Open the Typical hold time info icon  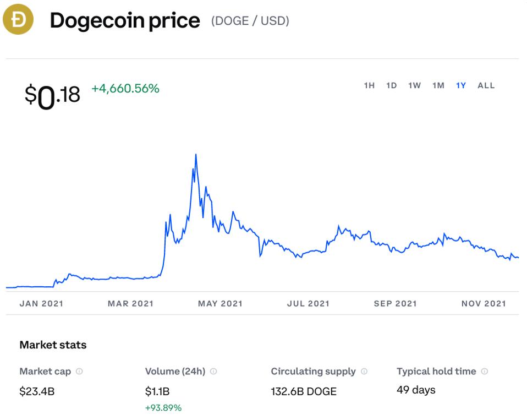pyautogui.click(x=484, y=371)
